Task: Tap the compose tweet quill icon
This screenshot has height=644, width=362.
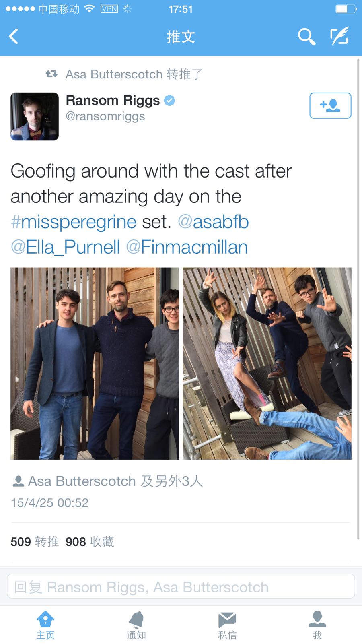Action: click(x=339, y=37)
